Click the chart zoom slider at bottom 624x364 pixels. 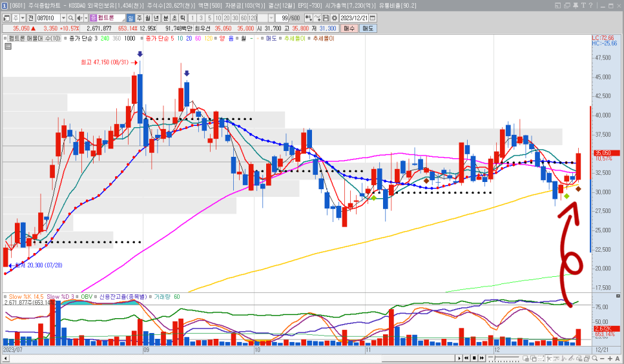(x=503, y=358)
